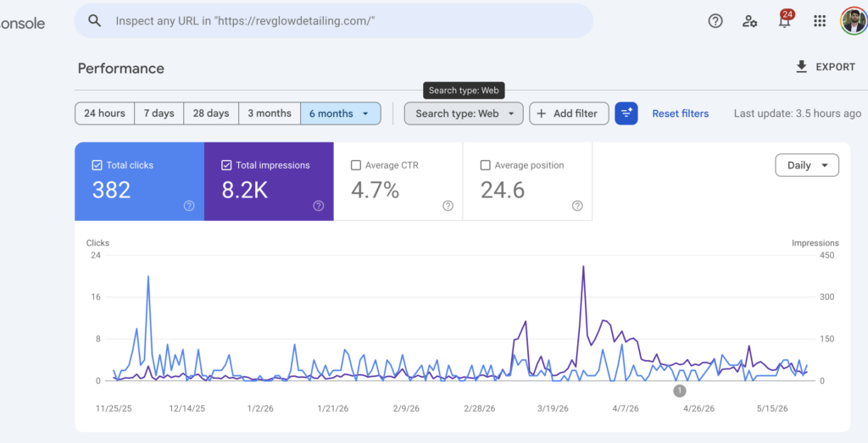
Task: Open the Google apps grid icon
Action: tap(820, 21)
